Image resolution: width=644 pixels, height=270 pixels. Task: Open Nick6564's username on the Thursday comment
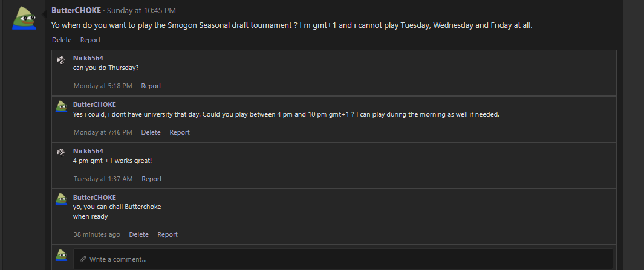pos(88,58)
